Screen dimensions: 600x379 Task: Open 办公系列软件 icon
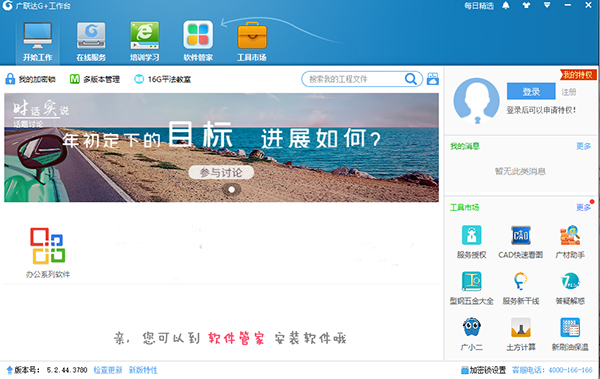coord(48,253)
